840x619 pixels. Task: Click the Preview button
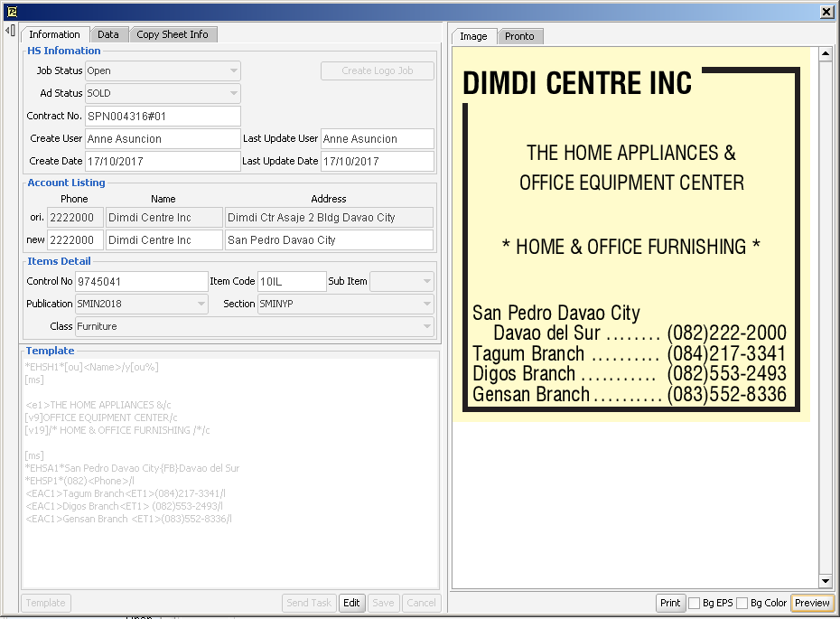812,603
